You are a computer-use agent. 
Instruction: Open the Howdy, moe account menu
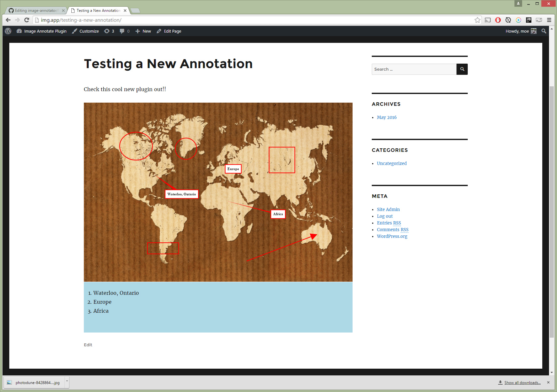pos(521,31)
